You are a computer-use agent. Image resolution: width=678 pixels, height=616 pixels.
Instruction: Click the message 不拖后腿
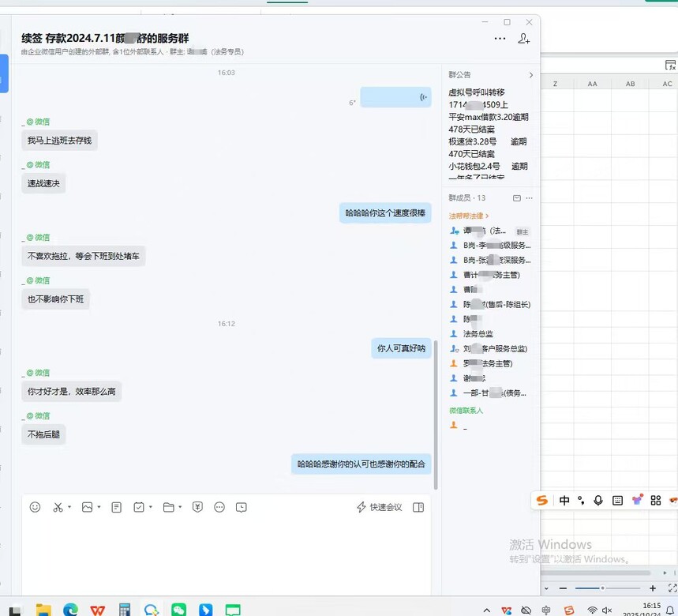pyautogui.click(x=43, y=434)
